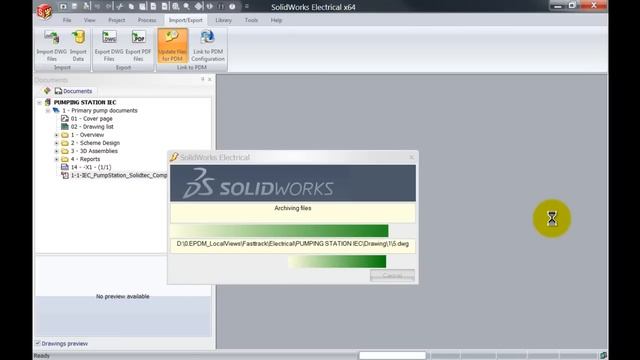Click the SolidWorks Electrical application logo button

click(x=44, y=11)
